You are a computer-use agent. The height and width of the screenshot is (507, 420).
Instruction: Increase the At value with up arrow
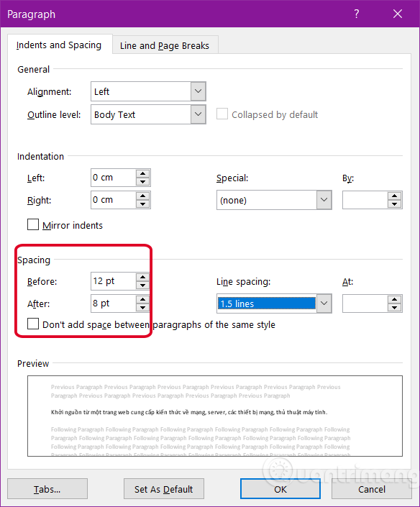pos(394,299)
